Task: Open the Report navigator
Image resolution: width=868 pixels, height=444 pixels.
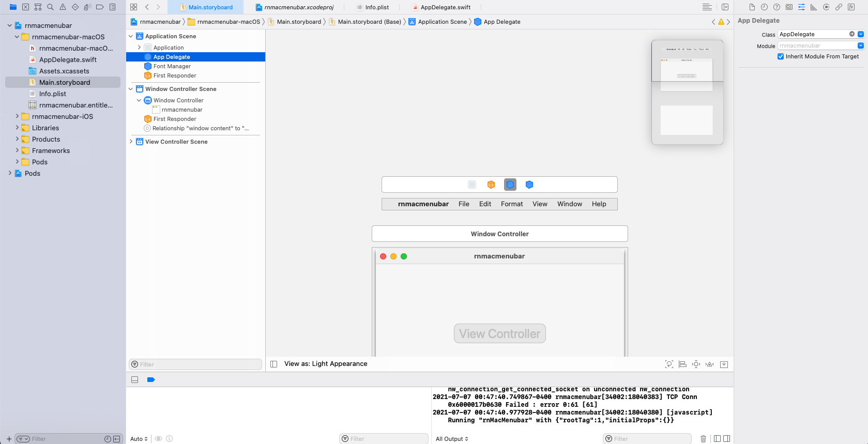Action: (x=112, y=7)
